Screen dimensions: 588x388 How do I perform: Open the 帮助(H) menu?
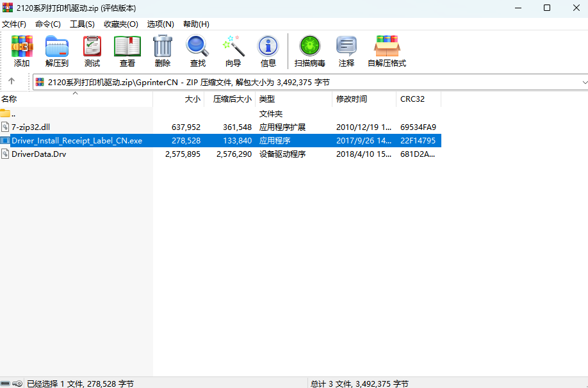[196, 24]
